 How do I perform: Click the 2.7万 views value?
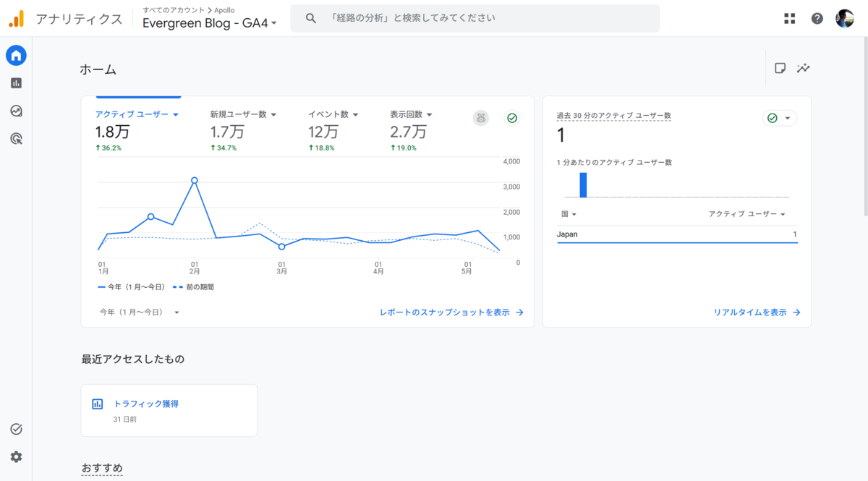[x=408, y=132]
